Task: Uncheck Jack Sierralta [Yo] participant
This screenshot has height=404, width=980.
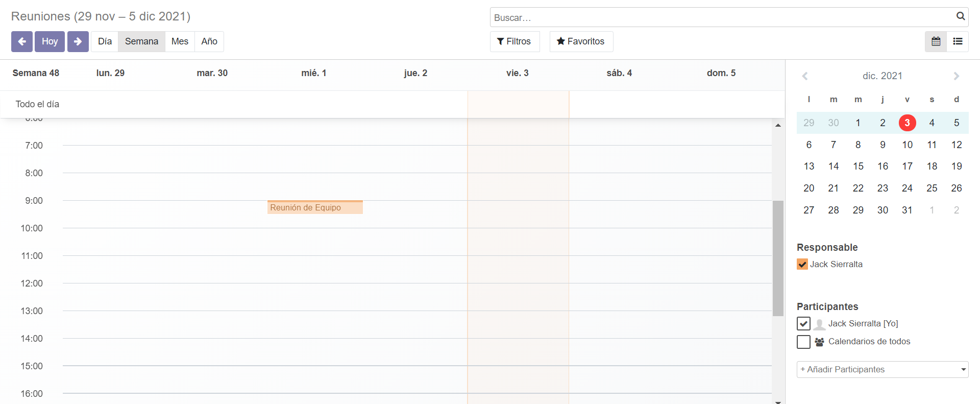Action: click(803, 324)
